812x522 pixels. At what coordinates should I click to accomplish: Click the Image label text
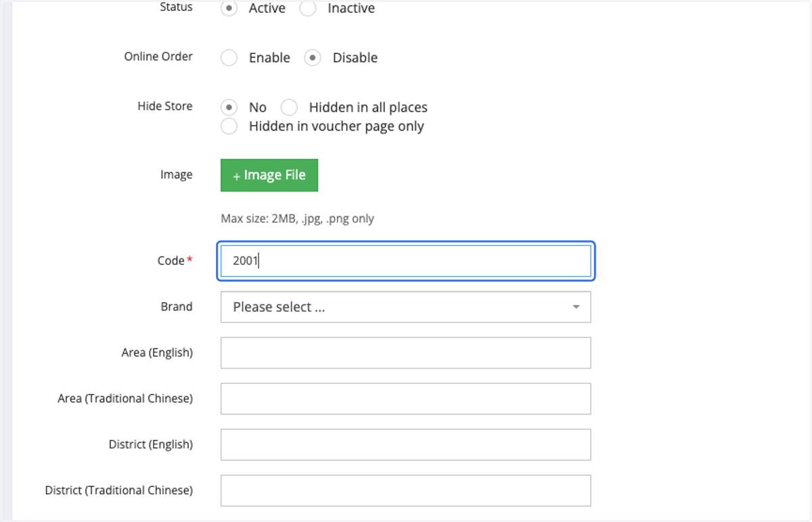(x=177, y=174)
